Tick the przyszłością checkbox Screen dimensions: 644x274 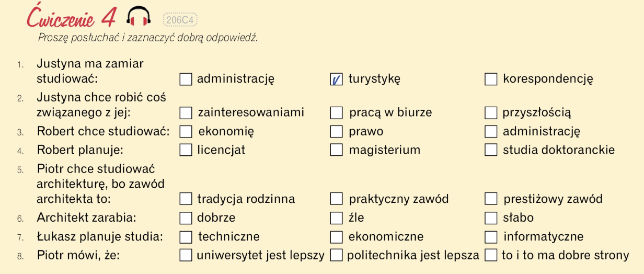click(x=491, y=112)
